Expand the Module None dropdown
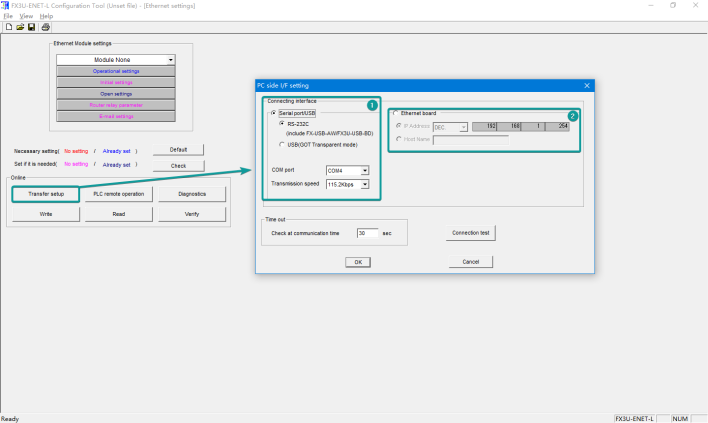Viewport: 708px width, 423px height. pos(171,60)
